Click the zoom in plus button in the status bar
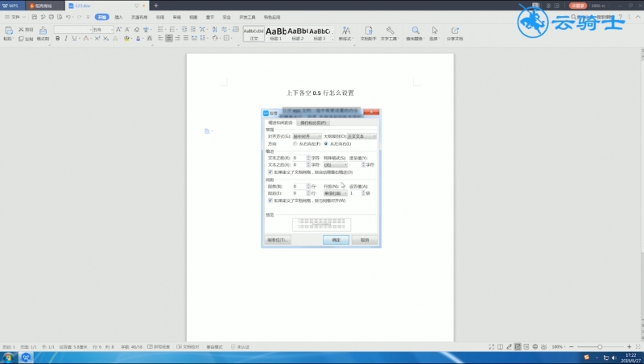The height and width of the screenshot is (364, 644). point(629,347)
